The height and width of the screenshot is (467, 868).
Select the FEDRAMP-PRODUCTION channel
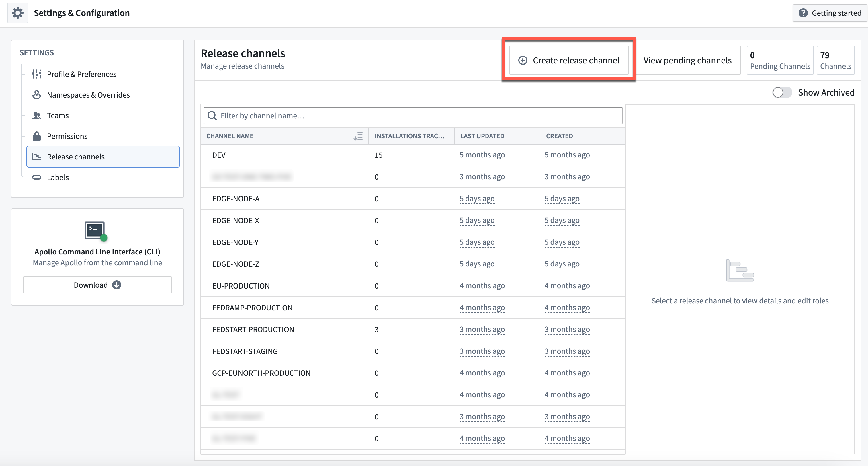click(413, 308)
